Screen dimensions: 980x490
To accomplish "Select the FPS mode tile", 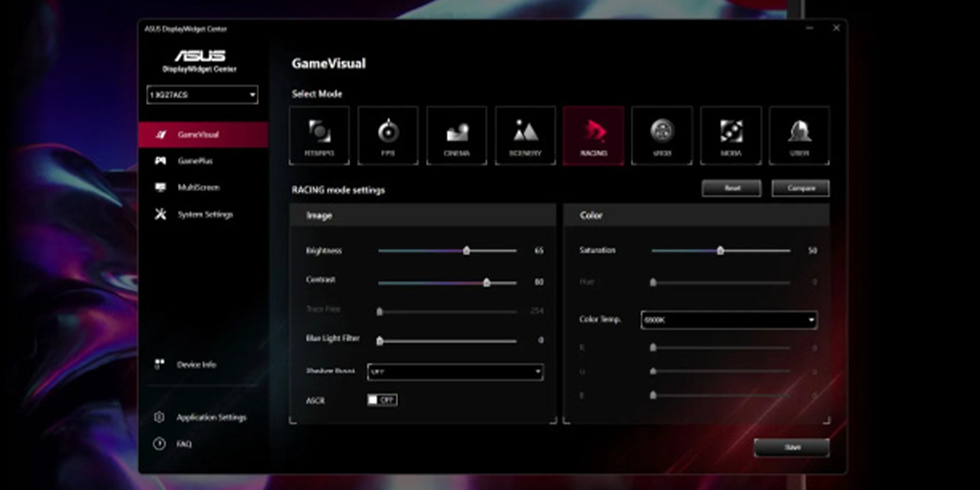I will 387,135.
